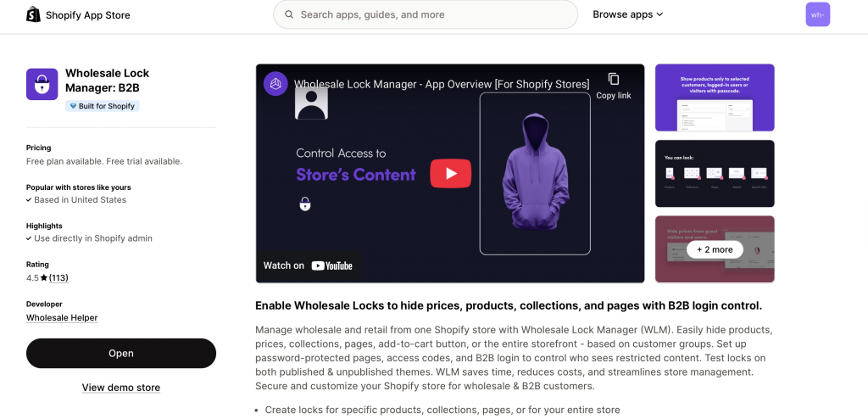Open the 'You can lock' thumbnail
Image resolution: width=868 pixels, height=419 pixels.
point(715,174)
